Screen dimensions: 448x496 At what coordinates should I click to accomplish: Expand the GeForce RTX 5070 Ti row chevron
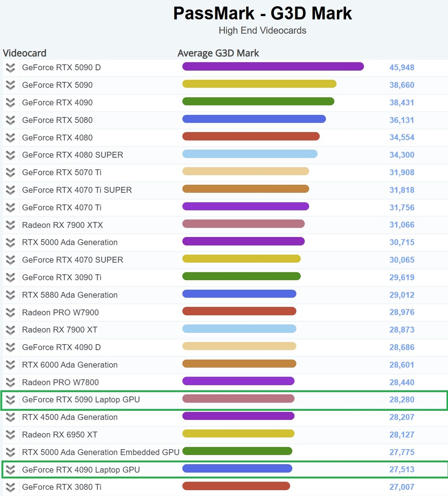point(10,172)
